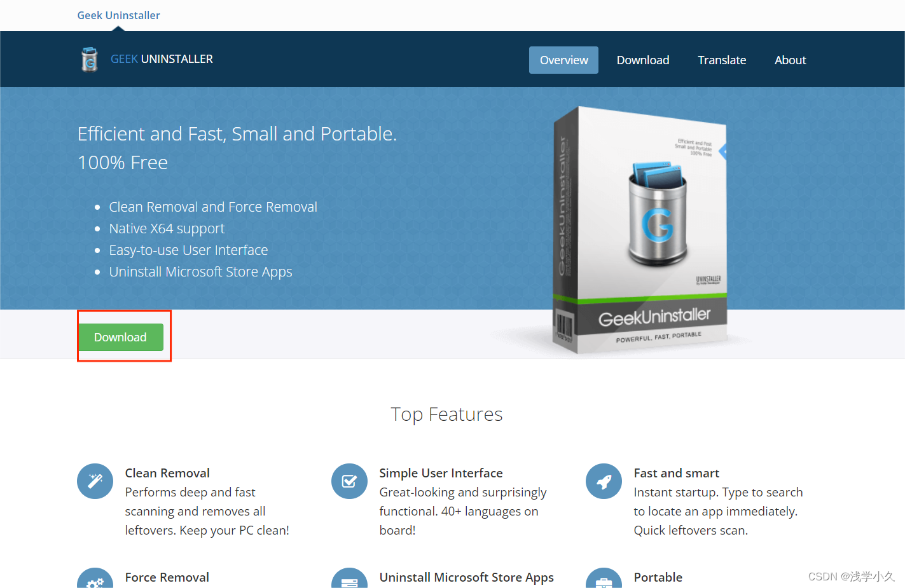Open the Overview tab in the navbar

[x=563, y=60]
